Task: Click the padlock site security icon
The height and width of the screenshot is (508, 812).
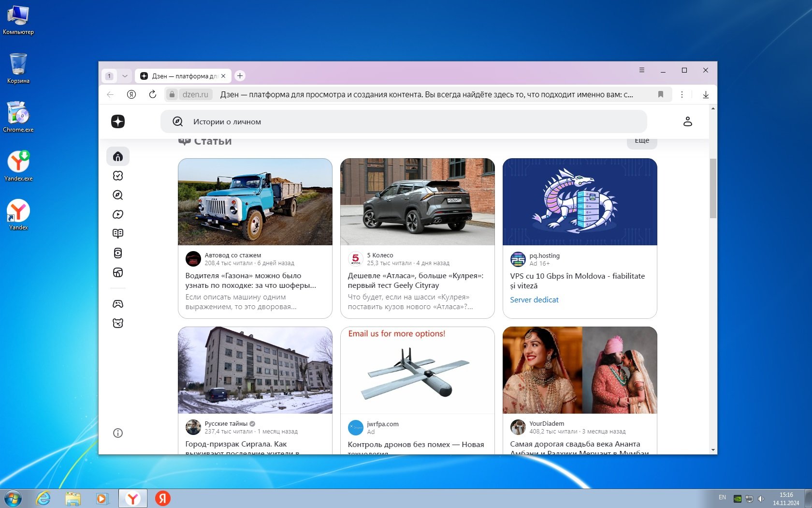Action: (172, 95)
